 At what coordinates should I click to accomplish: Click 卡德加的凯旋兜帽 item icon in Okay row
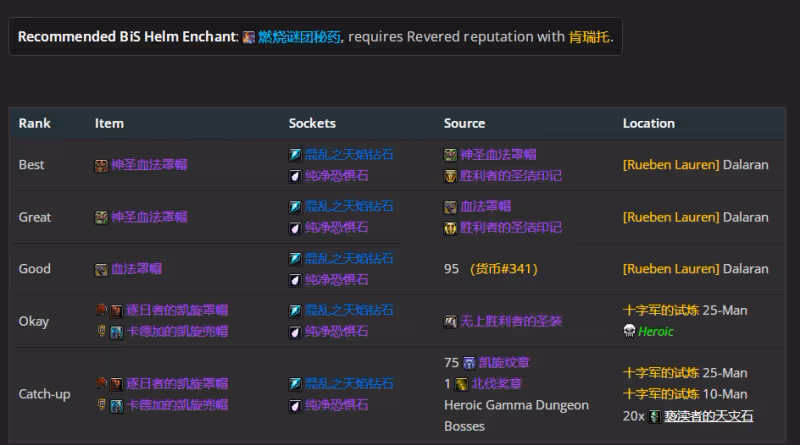point(116,332)
